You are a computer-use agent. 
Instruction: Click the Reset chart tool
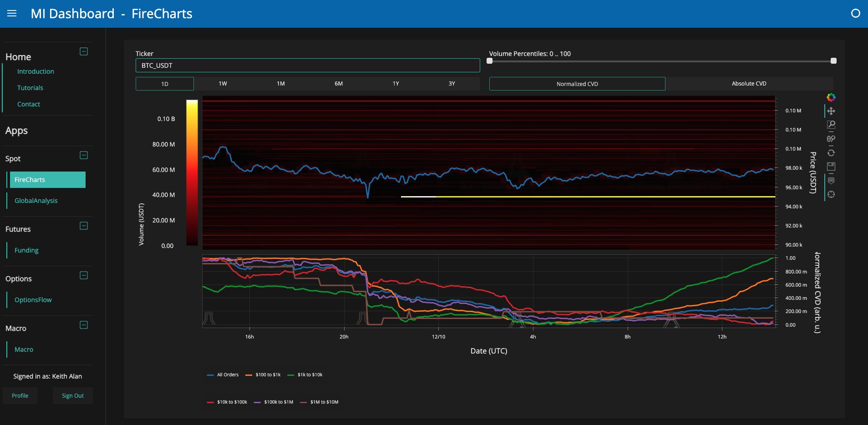[x=831, y=153]
